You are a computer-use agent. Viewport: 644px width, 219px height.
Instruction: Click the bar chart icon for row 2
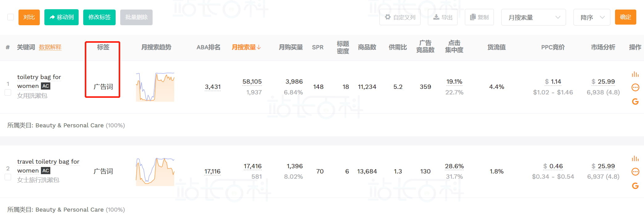tap(635, 159)
